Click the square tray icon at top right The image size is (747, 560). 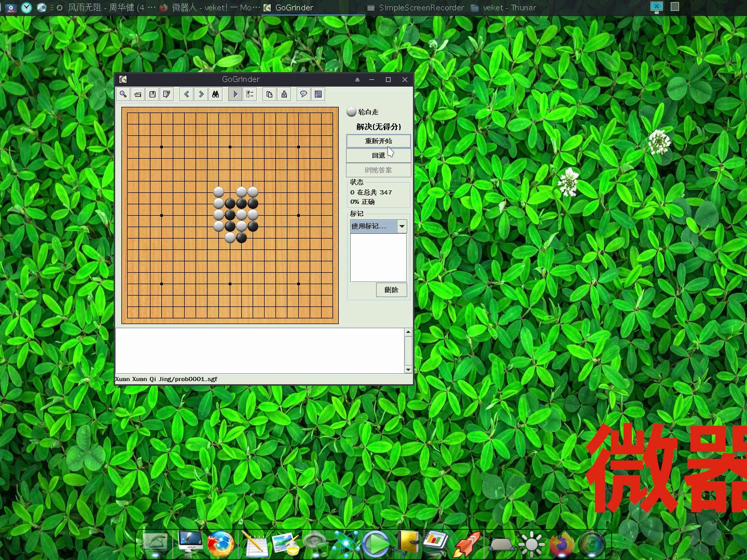(x=675, y=6)
